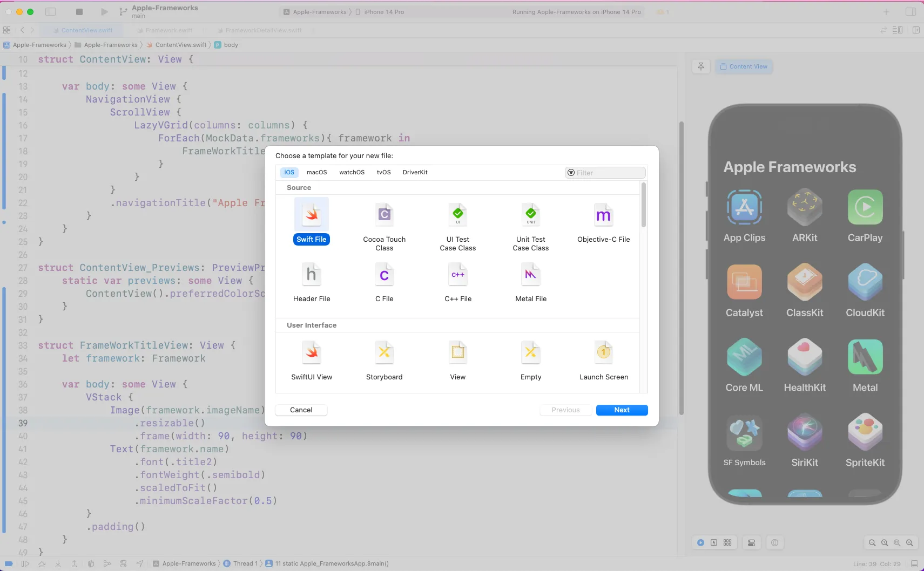Switch to the tvOS platform tab
Image resolution: width=924 pixels, height=571 pixels.
pyautogui.click(x=383, y=172)
